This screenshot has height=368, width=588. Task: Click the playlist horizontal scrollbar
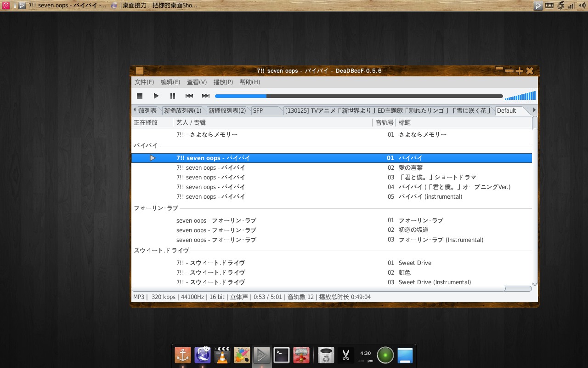click(332, 289)
